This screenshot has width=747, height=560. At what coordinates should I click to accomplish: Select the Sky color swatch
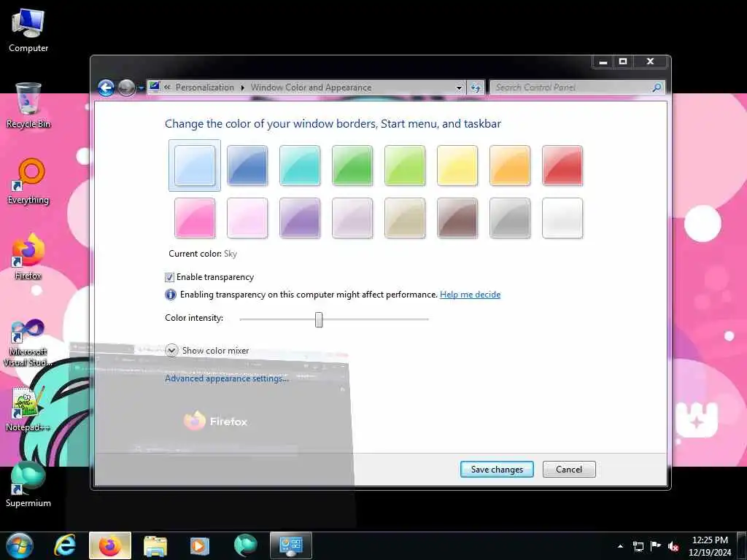coord(195,166)
